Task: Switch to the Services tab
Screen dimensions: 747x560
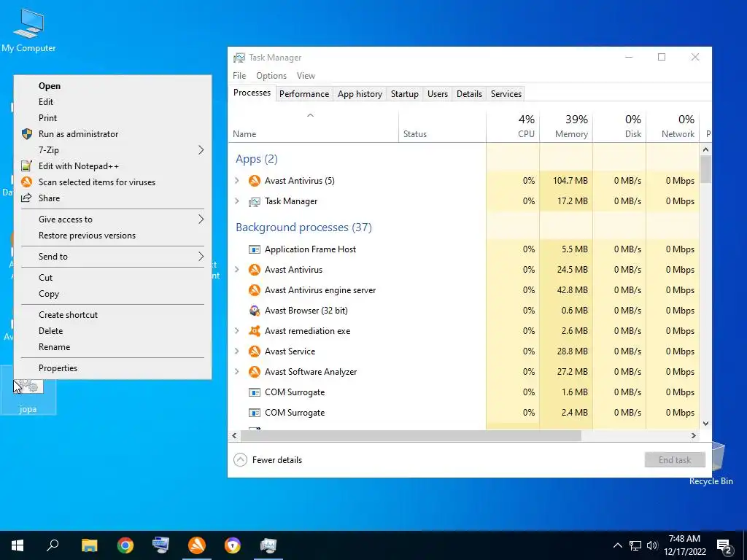Action: [x=506, y=94]
